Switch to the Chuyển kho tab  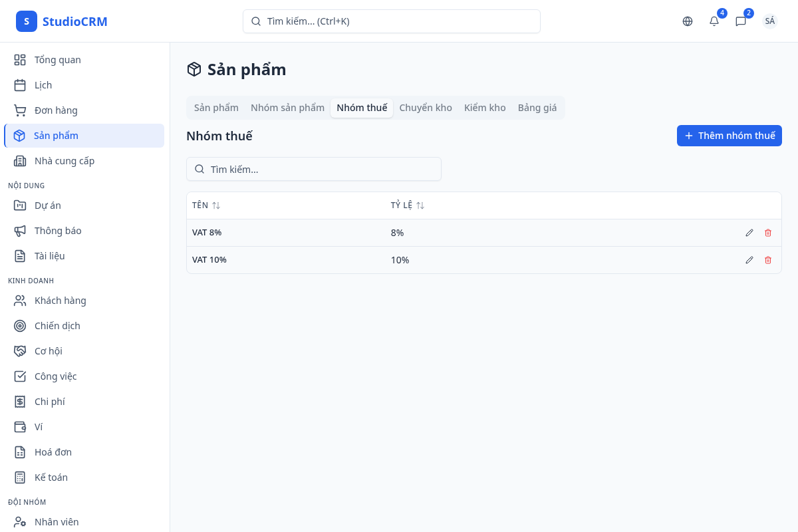[x=426, y=108]
